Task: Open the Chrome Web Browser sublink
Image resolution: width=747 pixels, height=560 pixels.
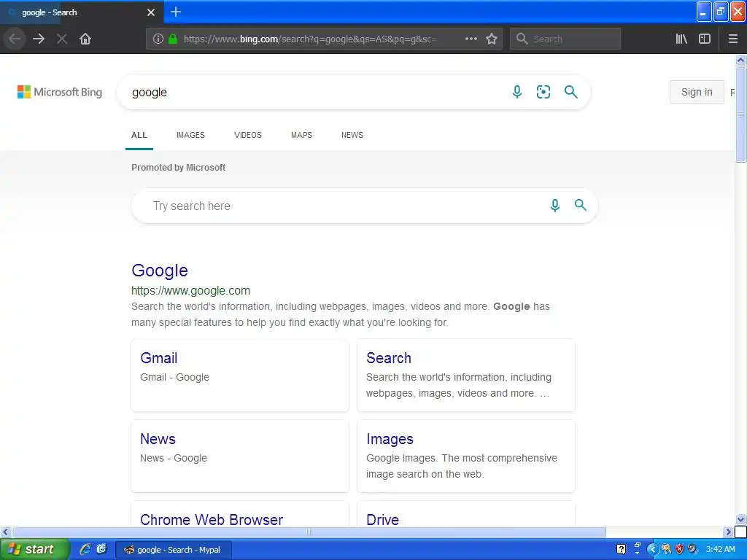Action: pyautogui.click(x=212, y=519)
